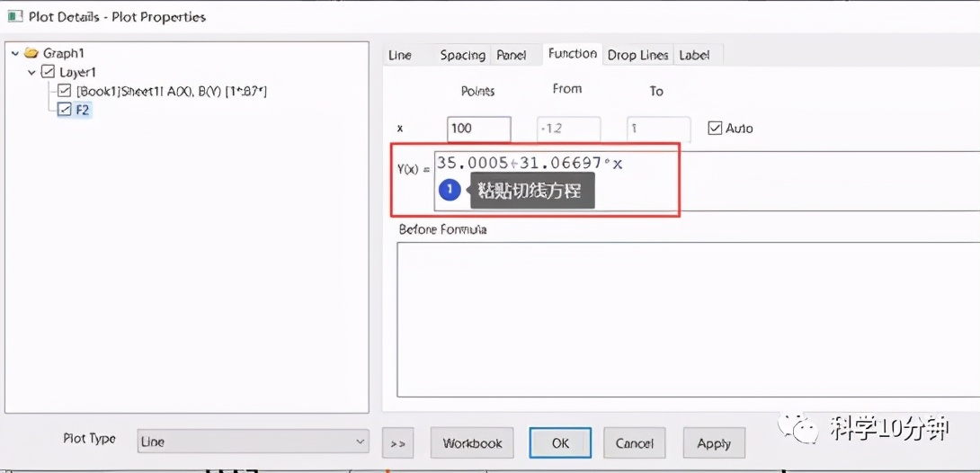
Task: Click the Plot Details window icon
Action: coord(14,16)
